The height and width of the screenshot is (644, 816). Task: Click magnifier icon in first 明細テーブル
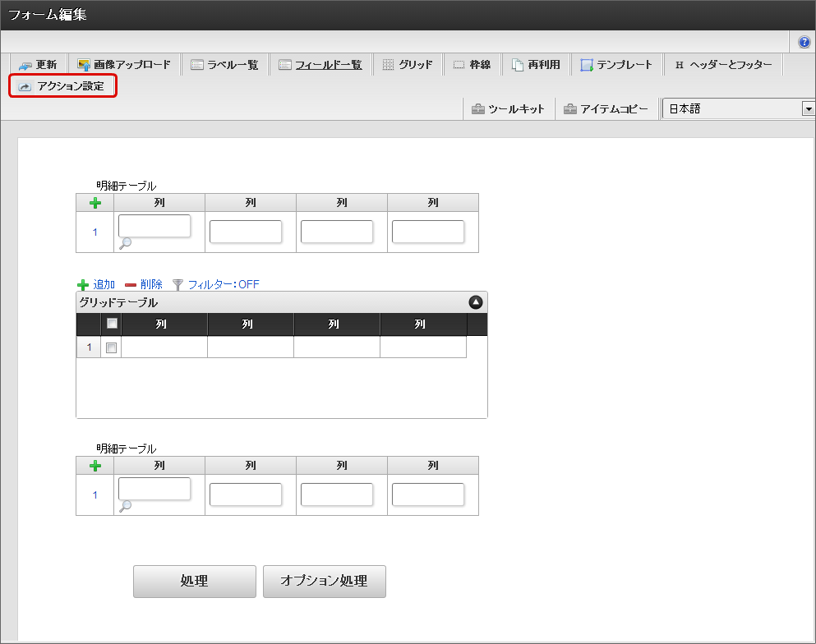[126, 243]
